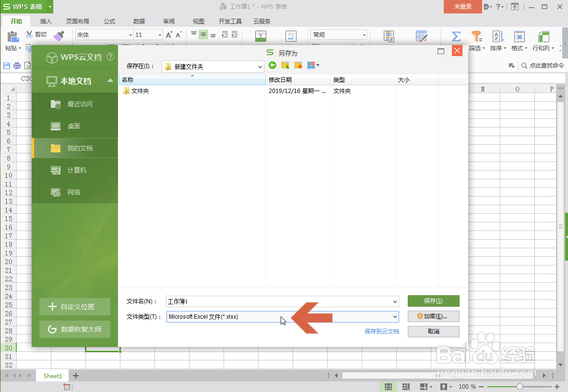Viewport: 568px width, 392px height.
Task: Click the bottom align icon
Action: click(x=213, y=35)
